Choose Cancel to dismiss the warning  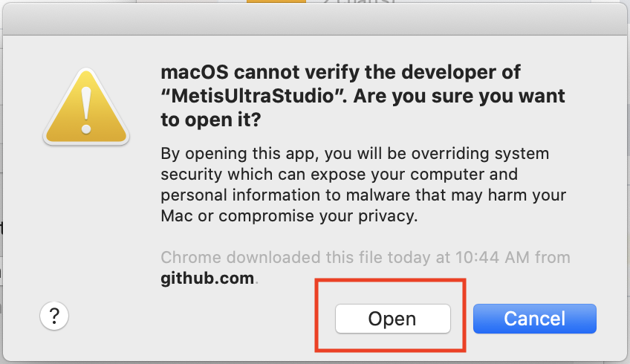point(534,319)
